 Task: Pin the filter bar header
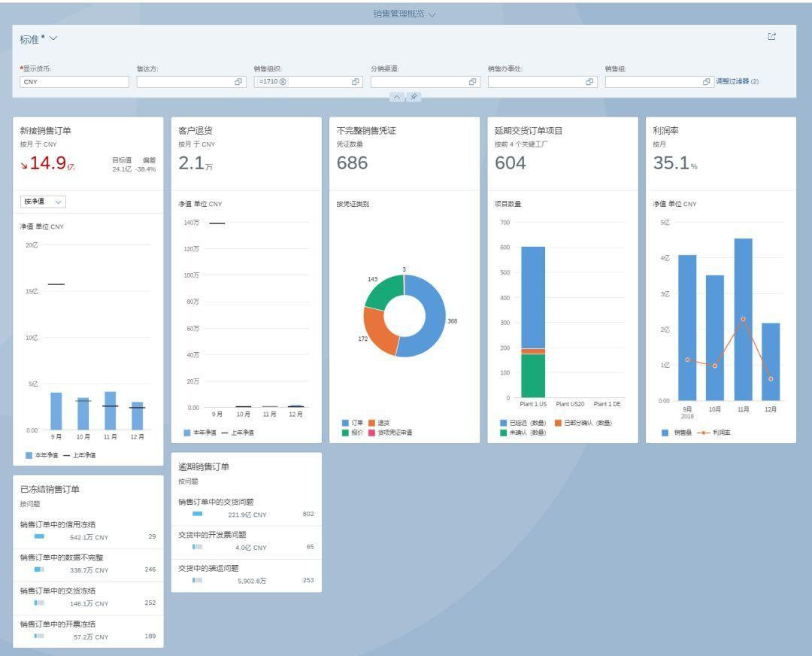coord(414,97)
